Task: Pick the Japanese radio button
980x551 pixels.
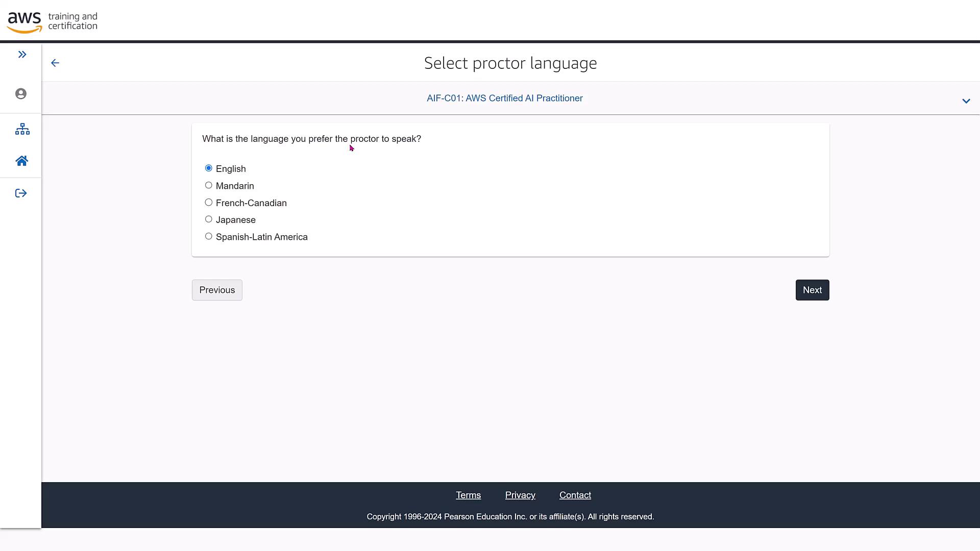Action: pos(209,219)
